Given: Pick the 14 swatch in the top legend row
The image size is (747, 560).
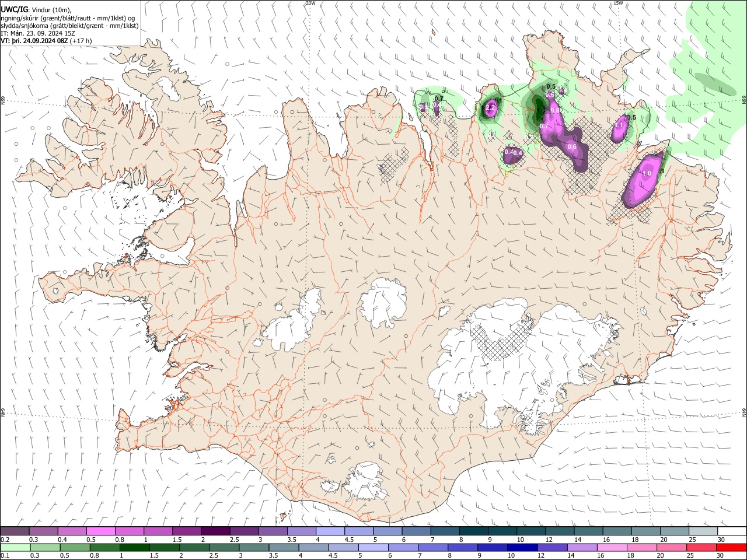Looking at the screenshot, I should pyautogui.click(x=588, y=531).
